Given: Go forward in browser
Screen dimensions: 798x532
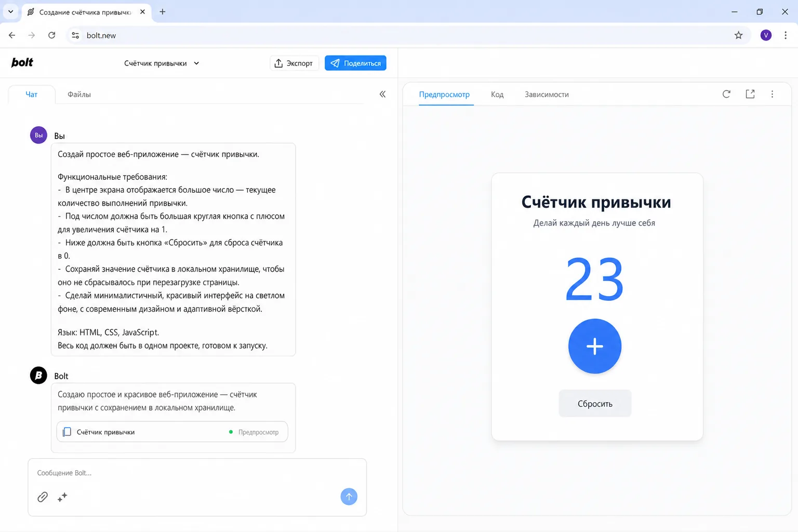Looking at the screenshot, I should tap(32, 35).
